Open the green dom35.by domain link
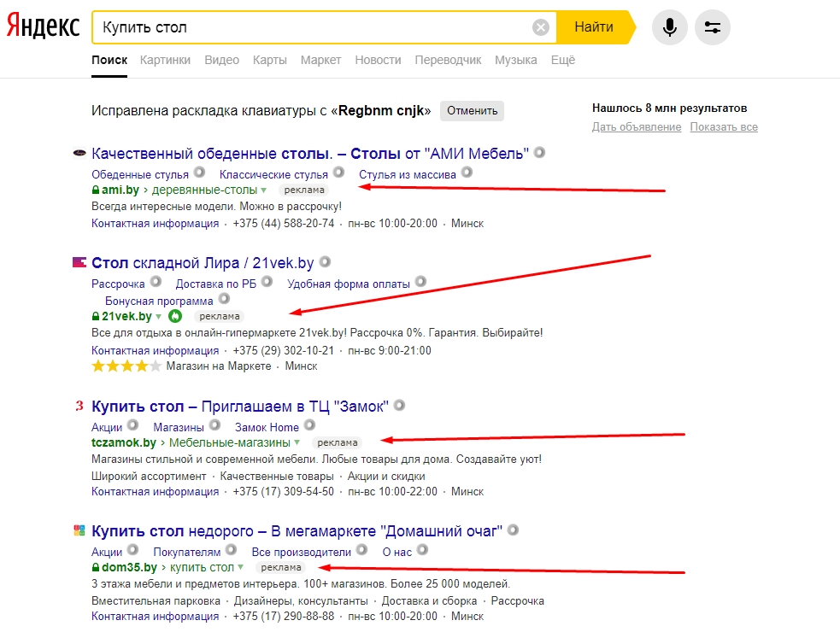This screenshot has width=840, height=638. click(x=129, y=567)
